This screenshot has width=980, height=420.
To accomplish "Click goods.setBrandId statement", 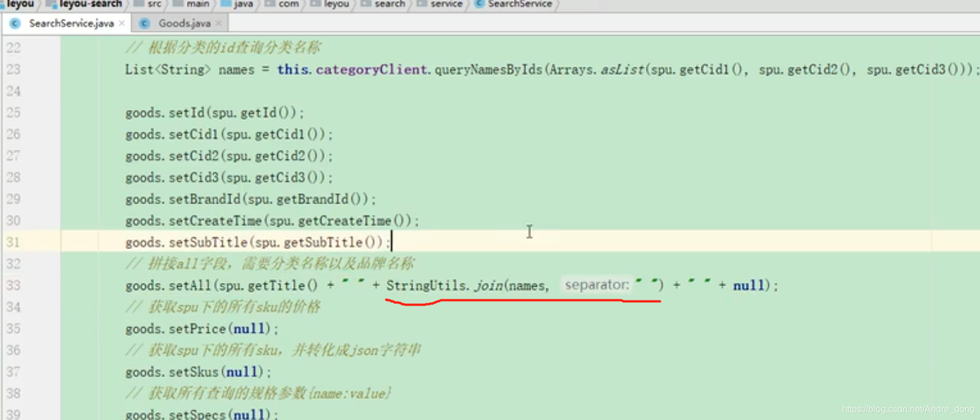I will (251, 199).
